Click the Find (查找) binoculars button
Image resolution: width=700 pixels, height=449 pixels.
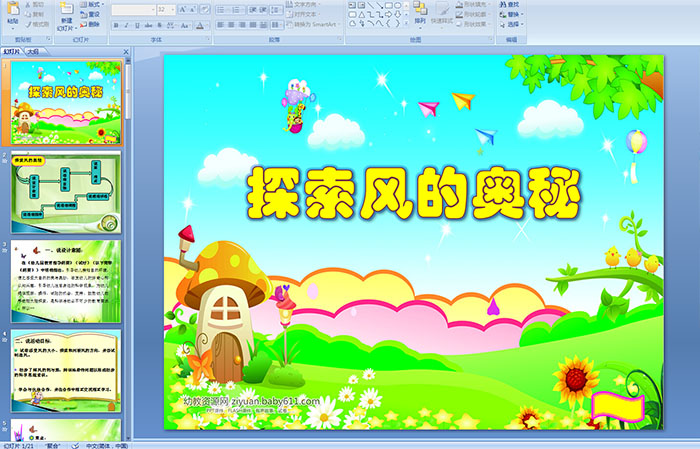click(x=509, y=4)
